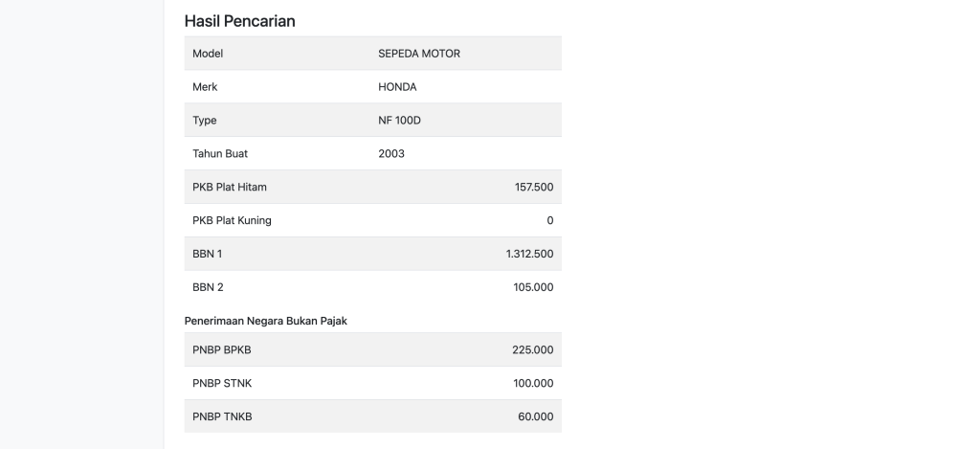
Task: Select the Tahun Buat label
Action: (220, 153)
